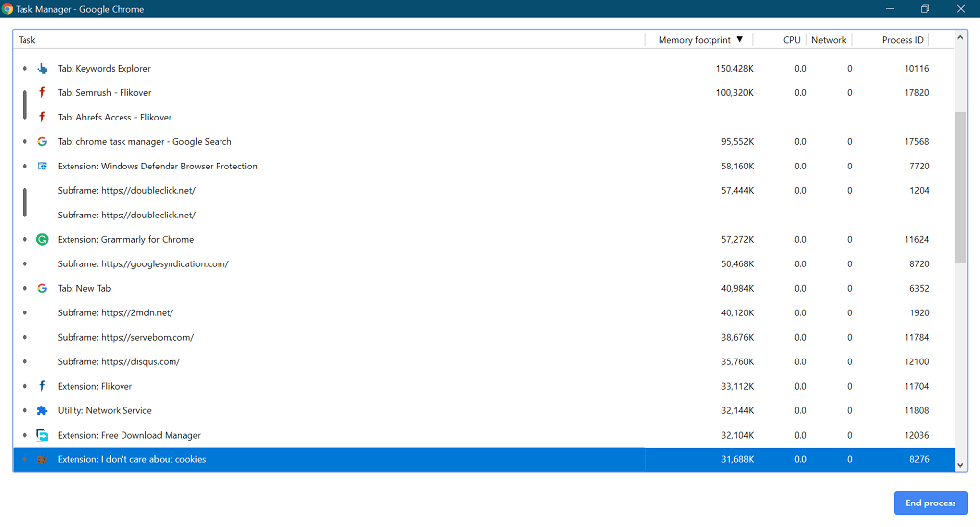Viewport: 980px width, 527px height.
Task: Click the Semrush Flikover tab favicon
Action: pos(42,92)
